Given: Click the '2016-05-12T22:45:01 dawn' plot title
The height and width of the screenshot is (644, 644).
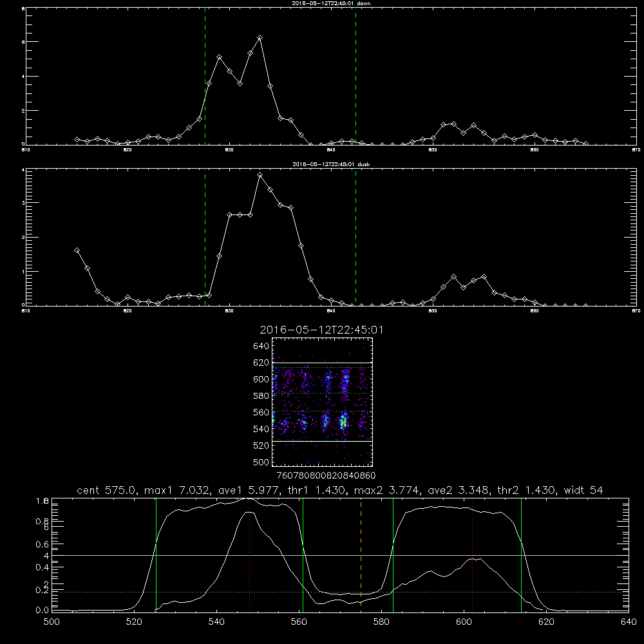Looking at the screenshot, I should [331, 3].
